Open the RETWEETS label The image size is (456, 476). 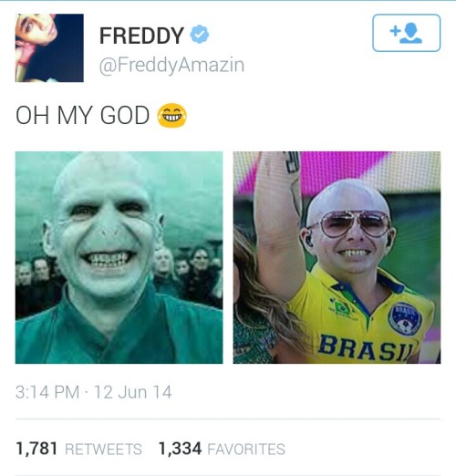[103, 450]
